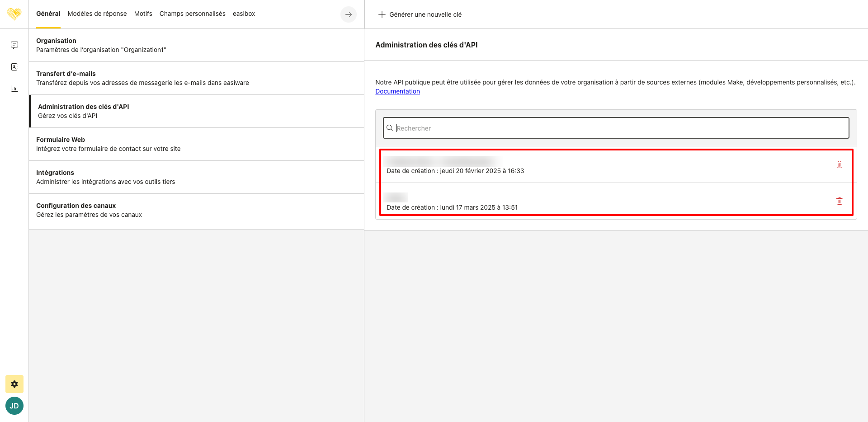Viewport: 868px width, 422px height.
Task: Click Générer une nouvelle clé button
Action: coord(420,14)
